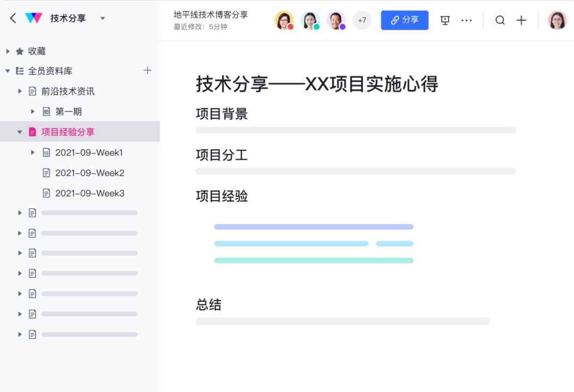The width and height of the screenshot is (574, 392).
Task: Open the 2021-09-Week2 document
Action: tap(89, 173)
